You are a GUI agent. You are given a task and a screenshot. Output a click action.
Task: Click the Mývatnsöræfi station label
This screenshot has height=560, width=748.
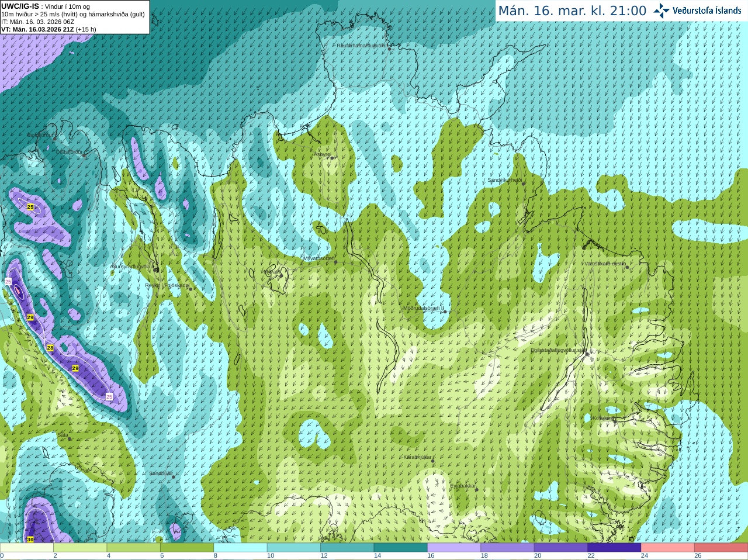pyautogui.click(x=319, y=258)
